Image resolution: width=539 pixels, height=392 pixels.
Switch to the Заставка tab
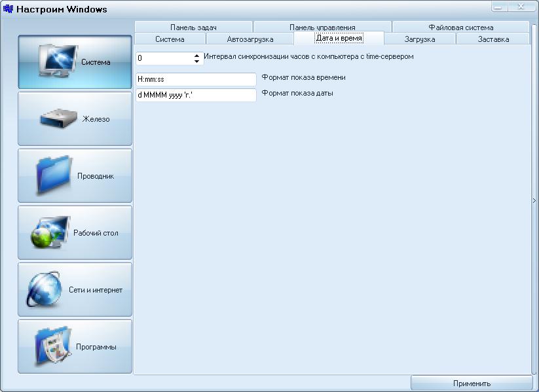click(x=493, y=39)
